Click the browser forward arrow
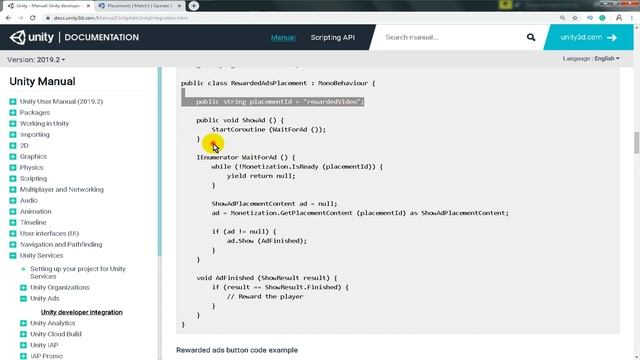The height and width of the screenshot is (360, 640). [20, 18]
